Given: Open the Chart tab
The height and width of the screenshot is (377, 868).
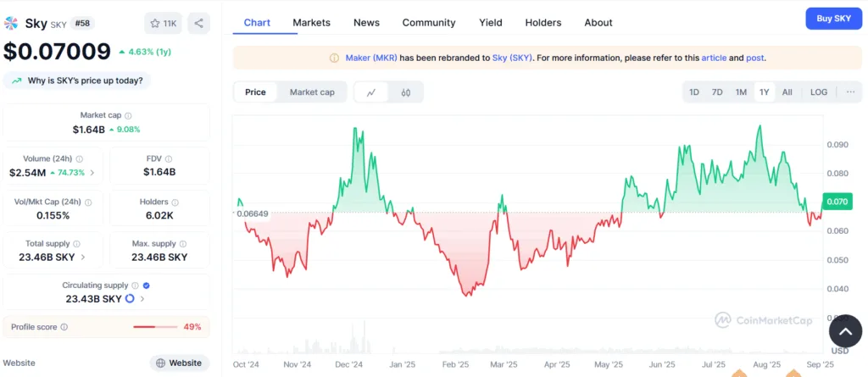Looking at the screenshot, I should (258, 23).
